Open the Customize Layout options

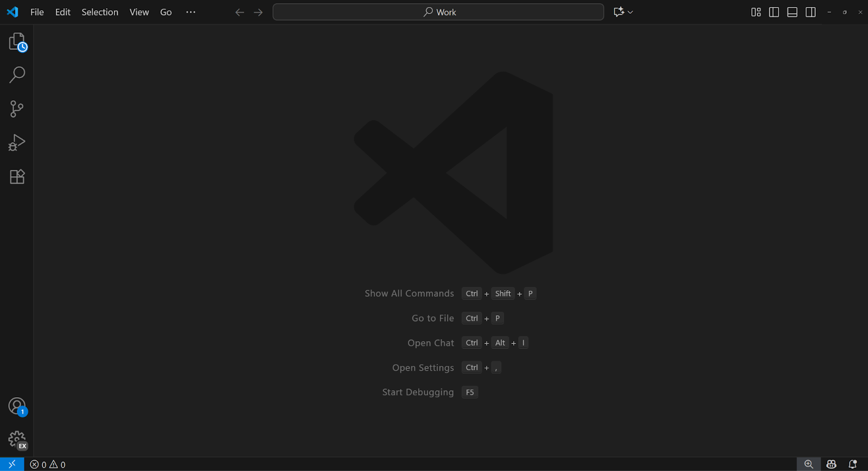coord(756,12)
